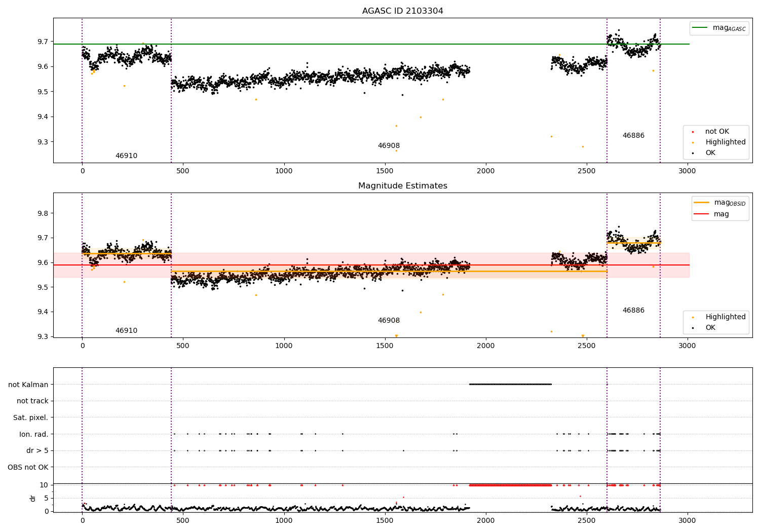Click the 'not track' axis label

[32, 401]
